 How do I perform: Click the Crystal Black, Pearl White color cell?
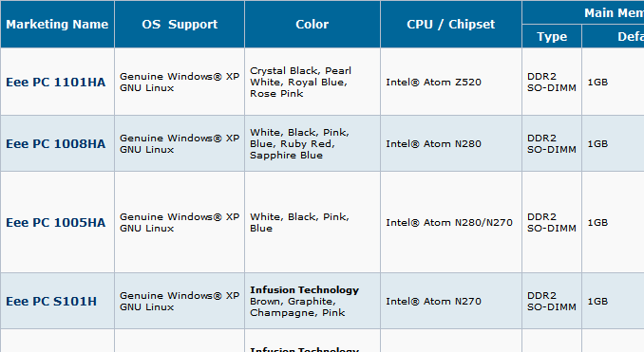pyautogui.click(x=313, y=82)
